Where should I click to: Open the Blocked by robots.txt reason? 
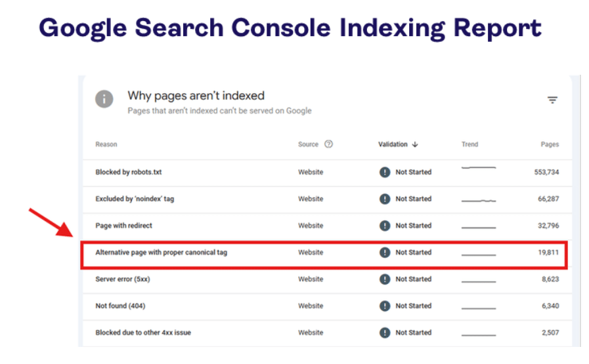(x=129, y=172)
